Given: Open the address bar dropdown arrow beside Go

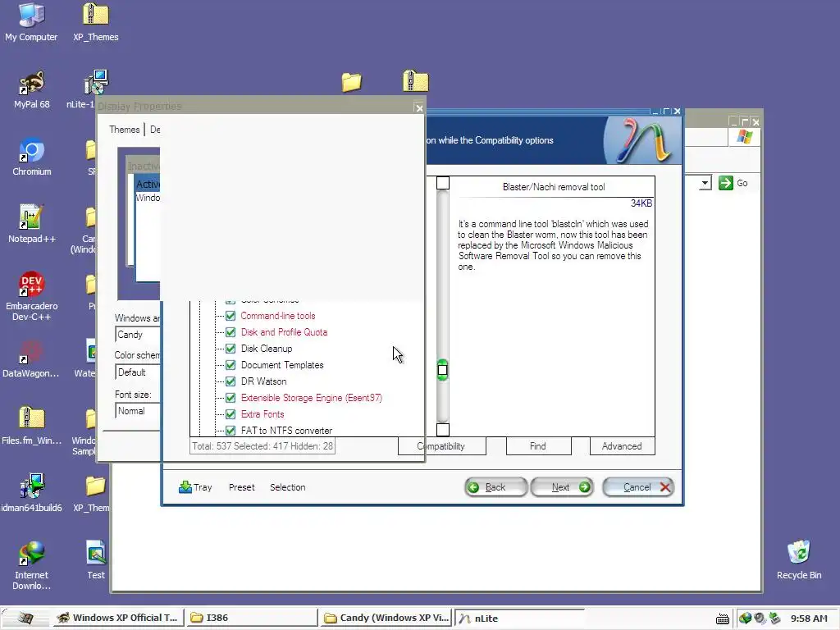Looking at the screenshot, I should (705, 183).
